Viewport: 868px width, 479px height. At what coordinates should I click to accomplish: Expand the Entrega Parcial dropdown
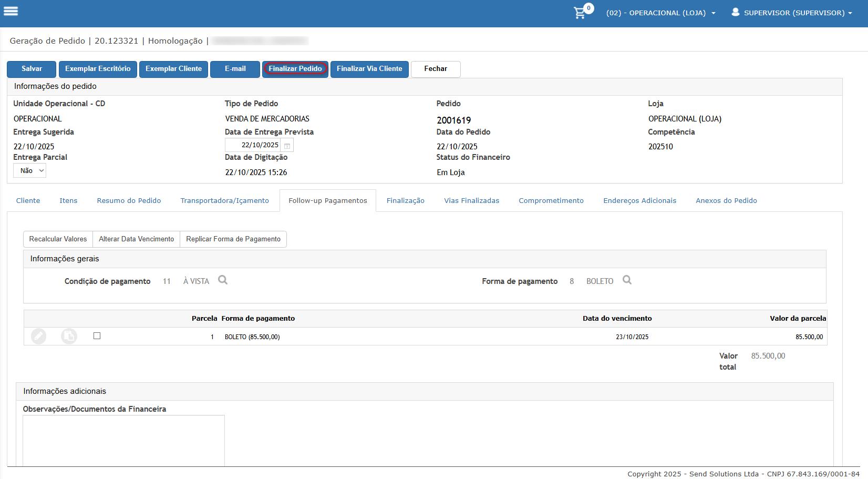(30, 171)
